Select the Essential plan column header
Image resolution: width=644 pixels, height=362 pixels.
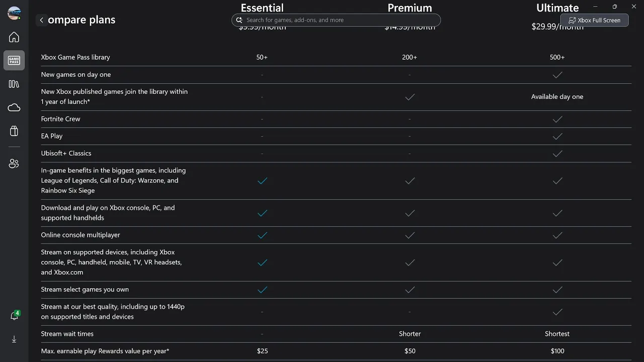262,8
